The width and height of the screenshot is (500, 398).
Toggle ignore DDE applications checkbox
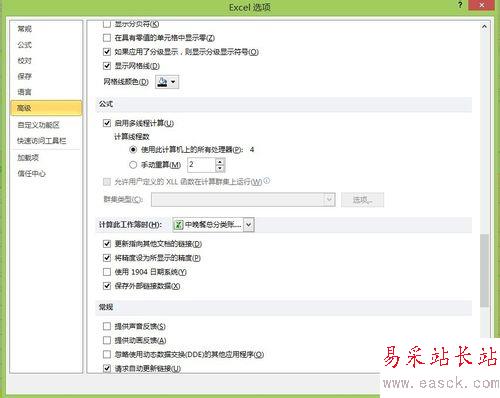pyautogui.click(x=107, y=354)
